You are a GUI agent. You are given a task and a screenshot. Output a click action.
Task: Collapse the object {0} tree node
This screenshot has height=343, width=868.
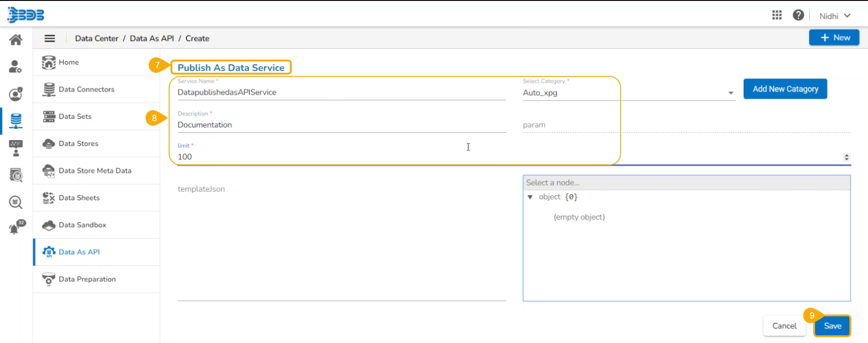(530, 197)
